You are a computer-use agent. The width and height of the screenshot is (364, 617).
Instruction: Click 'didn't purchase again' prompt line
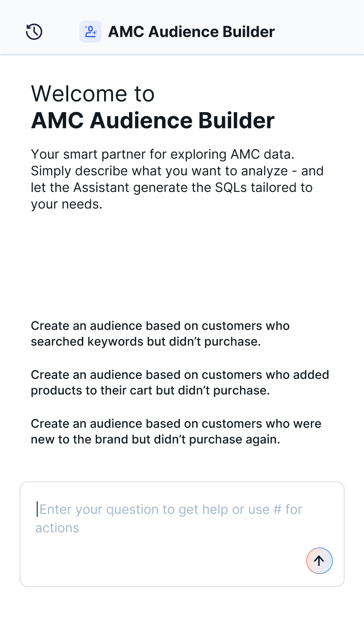coord(155,440)
